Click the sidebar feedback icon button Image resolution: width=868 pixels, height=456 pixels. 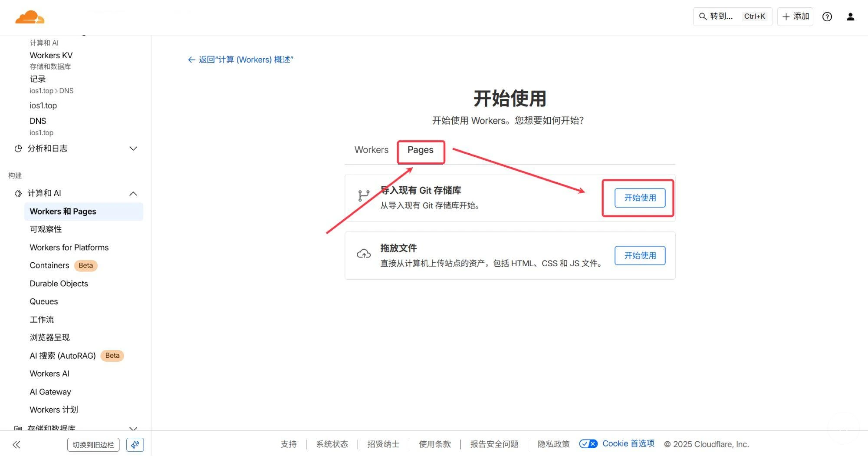pyautogui.click(x=135, y=444)
